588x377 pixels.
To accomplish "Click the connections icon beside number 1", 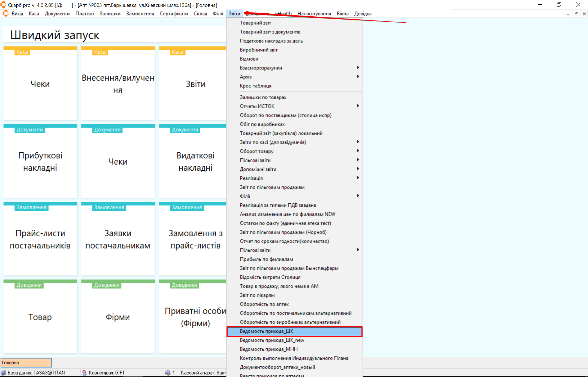I will pos(167,373).
